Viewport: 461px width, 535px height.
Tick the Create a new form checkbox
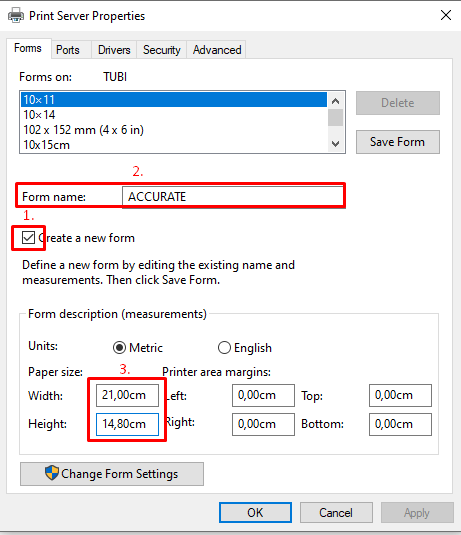point(28,237)
